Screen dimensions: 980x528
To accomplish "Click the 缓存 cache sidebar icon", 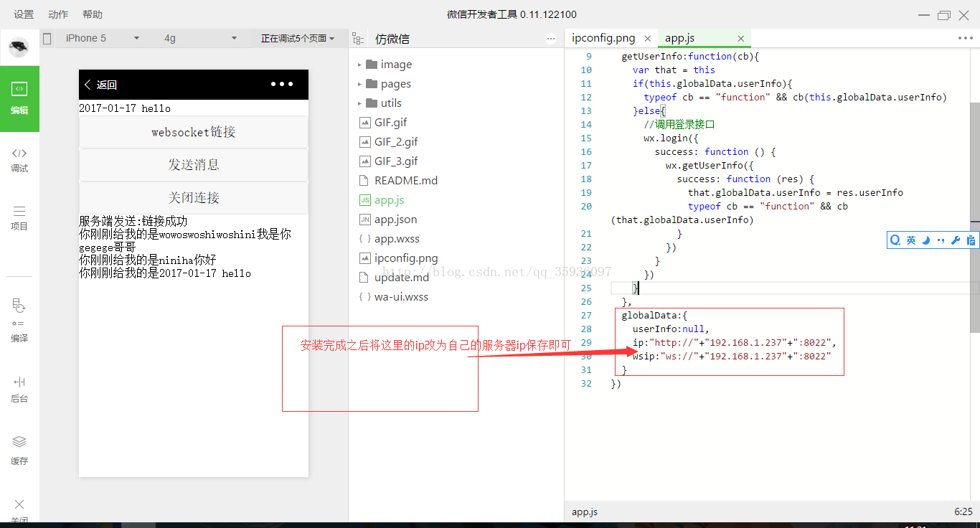I will [x=19, y=451].
